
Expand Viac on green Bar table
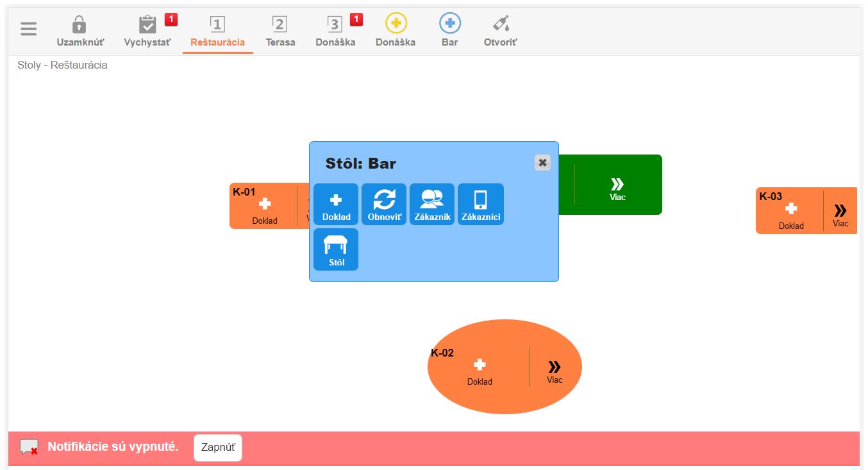(x=617, y=189)
